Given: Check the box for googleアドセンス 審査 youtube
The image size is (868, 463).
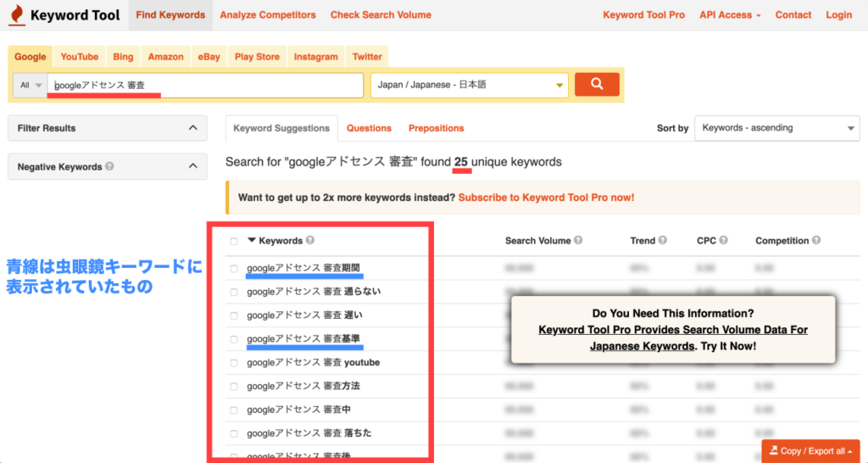Looking at the screenshot, I should click(x=234, y=363).
